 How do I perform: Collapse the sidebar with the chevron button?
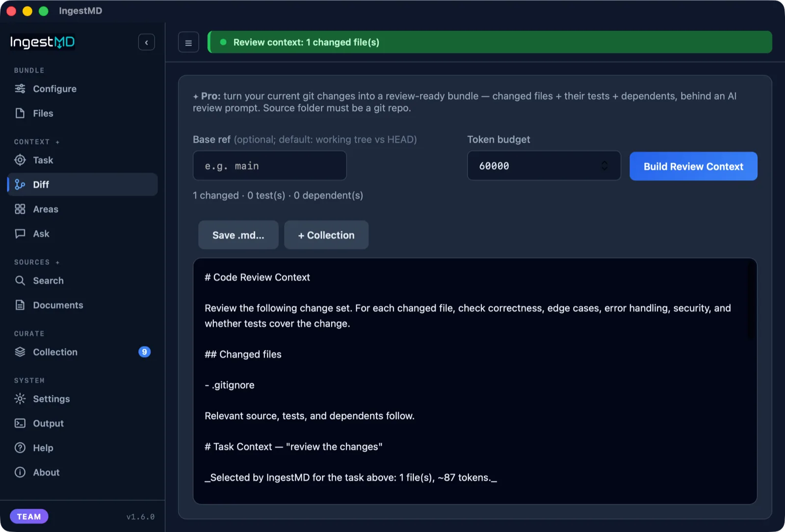147,42
